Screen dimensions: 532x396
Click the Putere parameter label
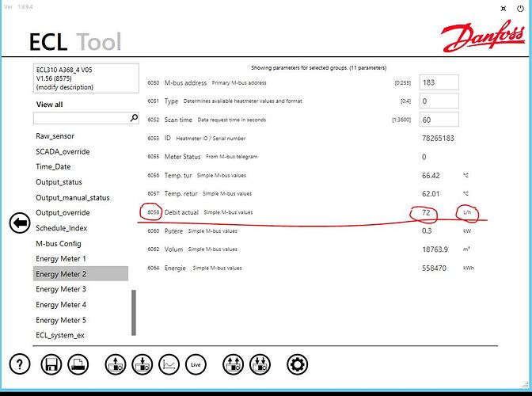(x=173, y=231)
